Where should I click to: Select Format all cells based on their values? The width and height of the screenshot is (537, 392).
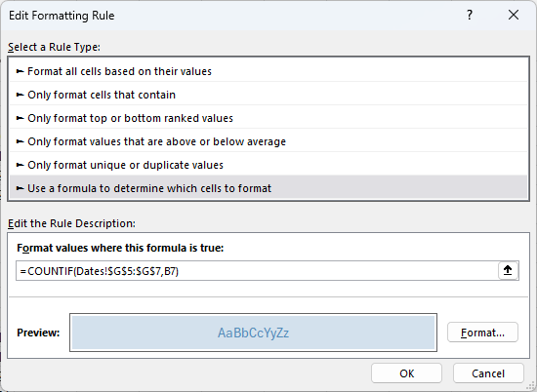pyautogui.click(x=268, y=71)
